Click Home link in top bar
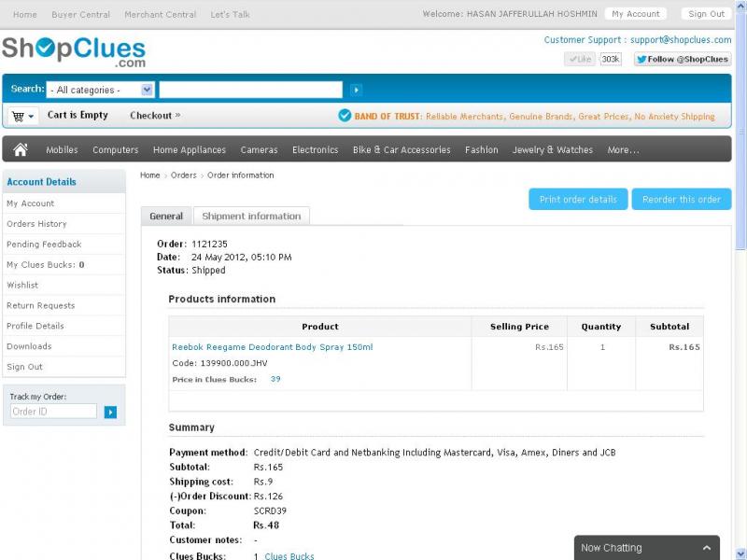 [x=25, y=15]
